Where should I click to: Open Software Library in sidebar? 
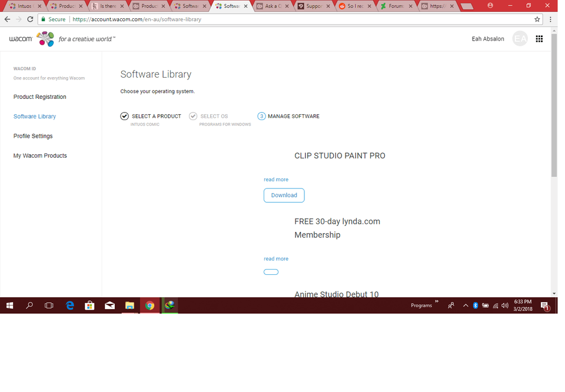[x=35, y=117]
